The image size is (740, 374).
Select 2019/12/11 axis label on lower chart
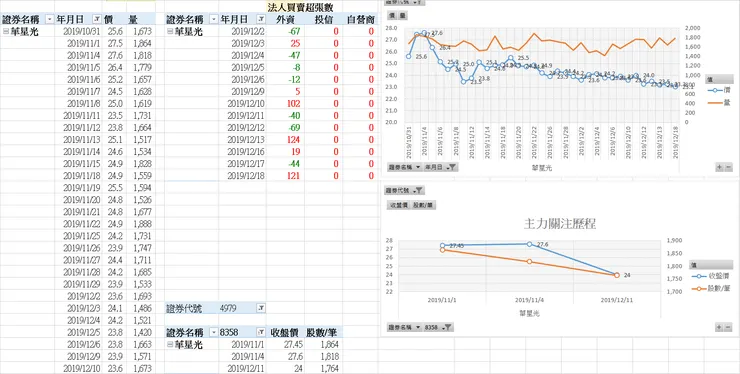(x=616, y=299)
